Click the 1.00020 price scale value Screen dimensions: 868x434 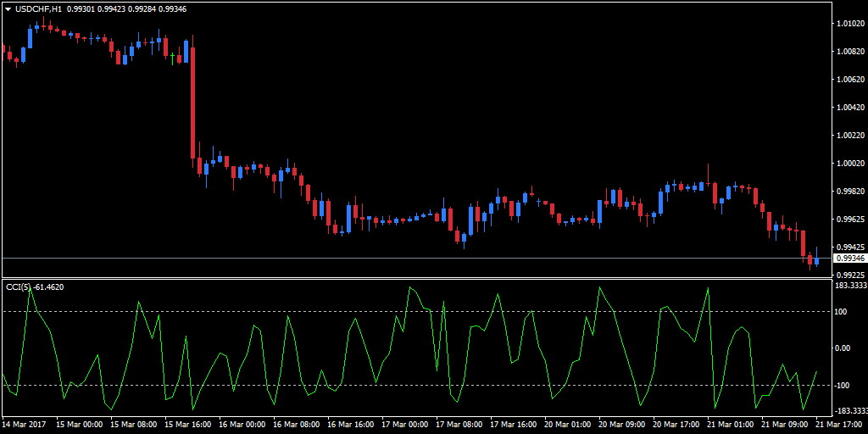(x=849, y=164)
